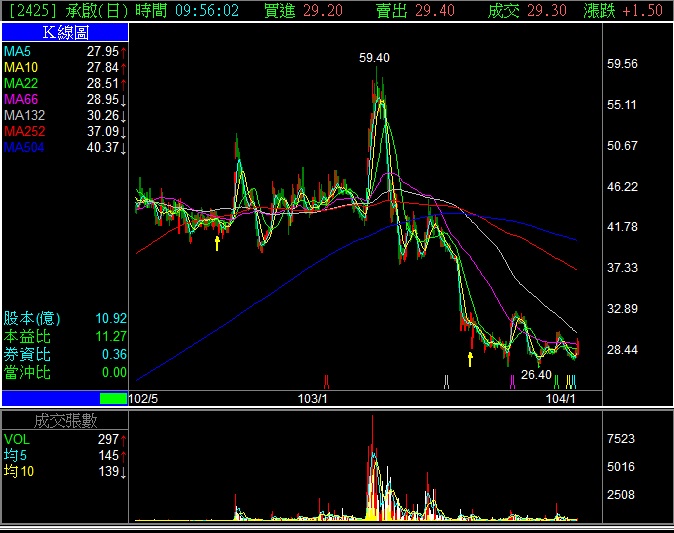Click the white event marker on date axis
The image size is (674, 533).
[446, 382]
